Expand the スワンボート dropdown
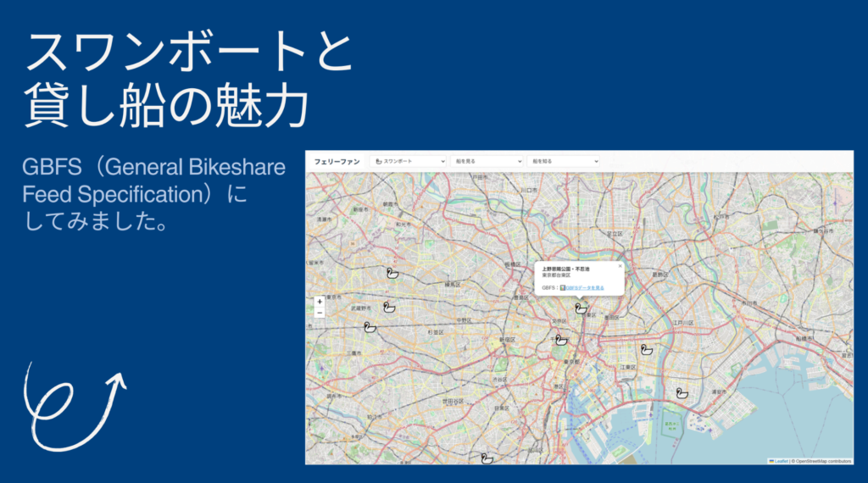The height and width of the screenshot is (483, 868). pyautogui.click(x=409, y=161)
